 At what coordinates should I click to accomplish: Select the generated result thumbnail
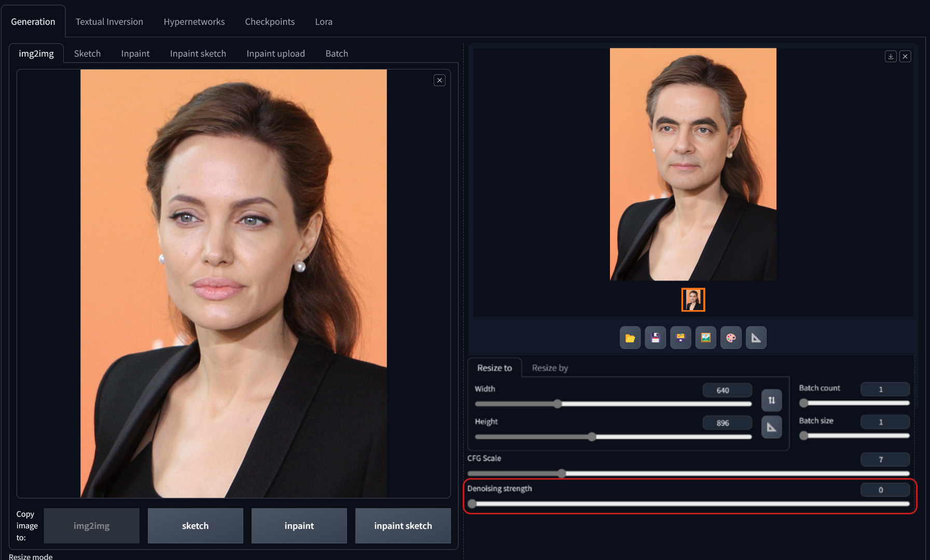click(x=693, y=300)
